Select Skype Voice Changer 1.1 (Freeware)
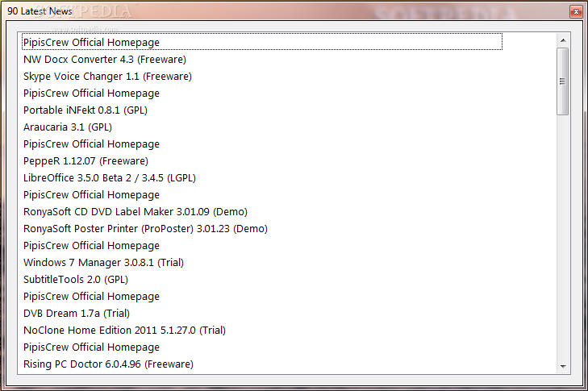 tap(107, 76)
